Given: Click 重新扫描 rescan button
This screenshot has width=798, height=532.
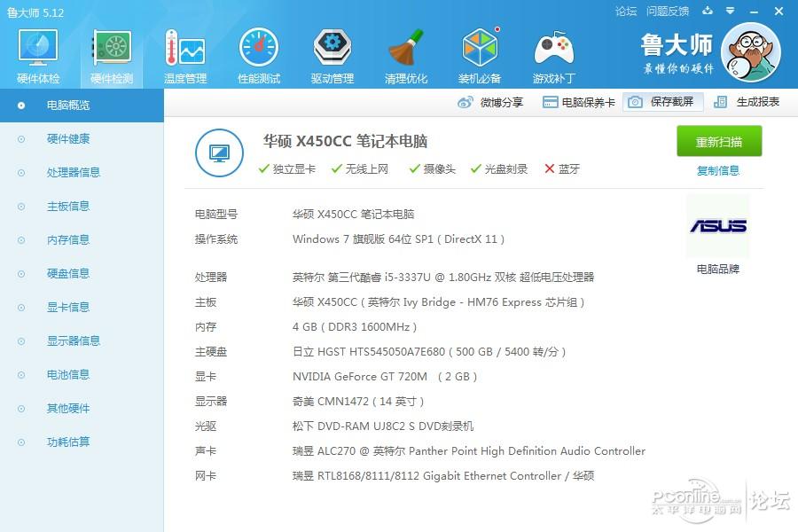Looking at the screenshot, I should [719, 141].
